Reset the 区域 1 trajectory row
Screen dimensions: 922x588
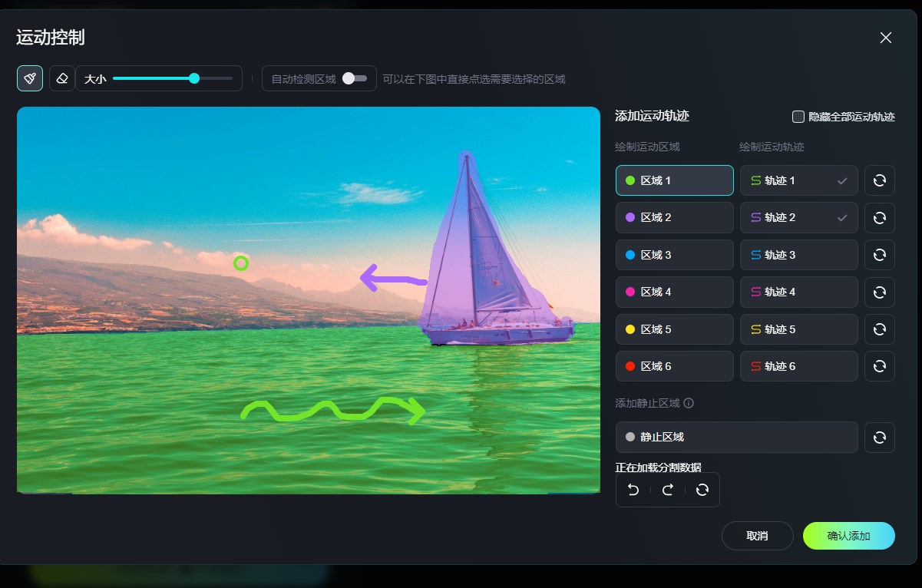coord(879,180)
